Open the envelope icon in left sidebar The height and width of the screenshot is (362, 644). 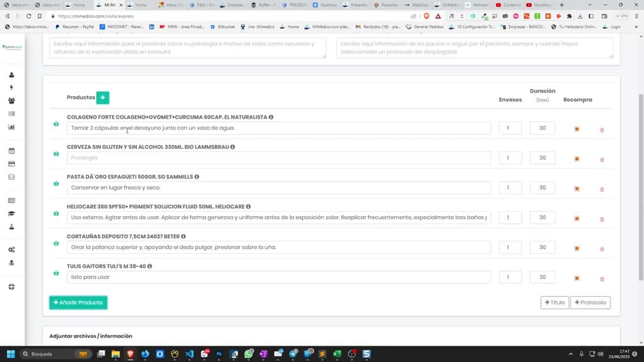click(x=11, y=177)
